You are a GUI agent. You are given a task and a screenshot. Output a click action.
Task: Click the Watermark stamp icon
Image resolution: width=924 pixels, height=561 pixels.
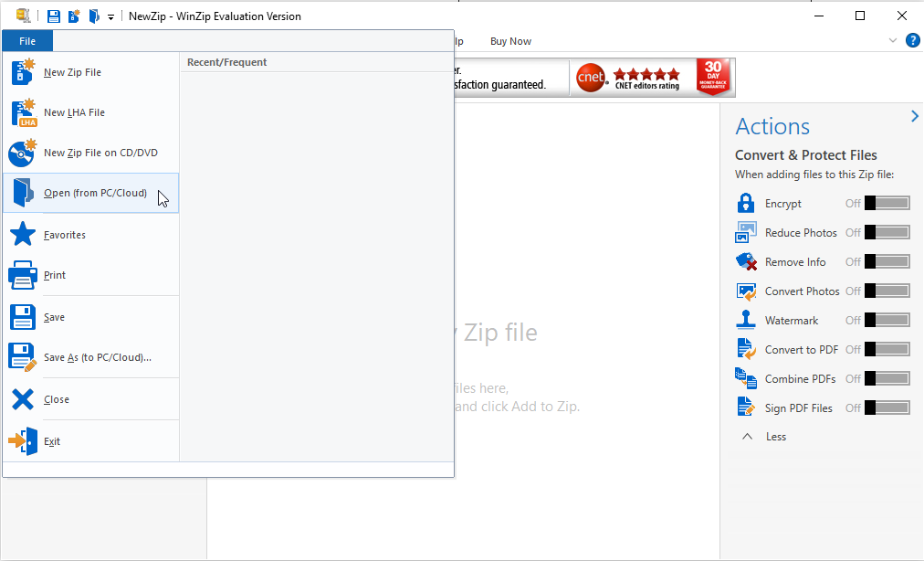pos(745,320)
